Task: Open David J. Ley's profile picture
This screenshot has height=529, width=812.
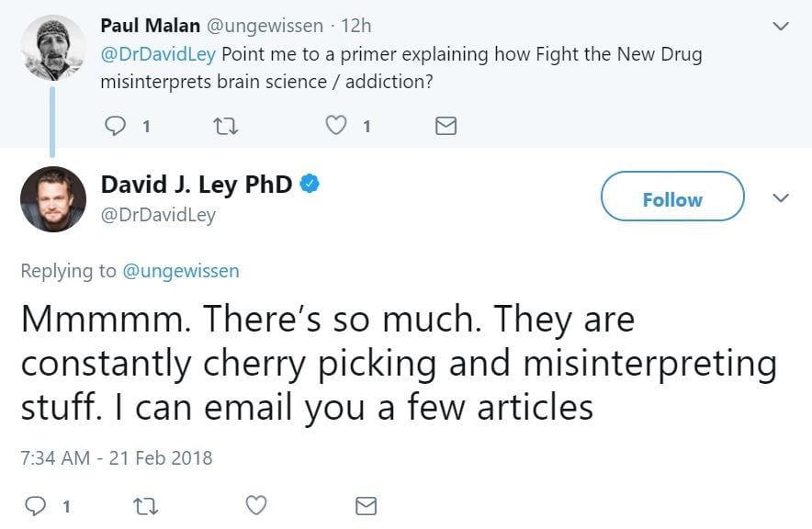Action: coord(53,199)
